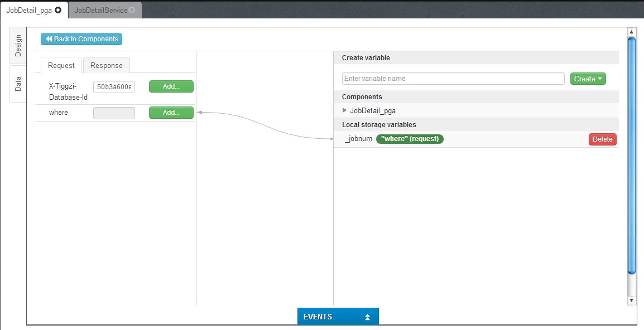This screenshot has height=330, width=644.
Task: Click the scrollbar down arrow
Action: click(x=632, y=300)
